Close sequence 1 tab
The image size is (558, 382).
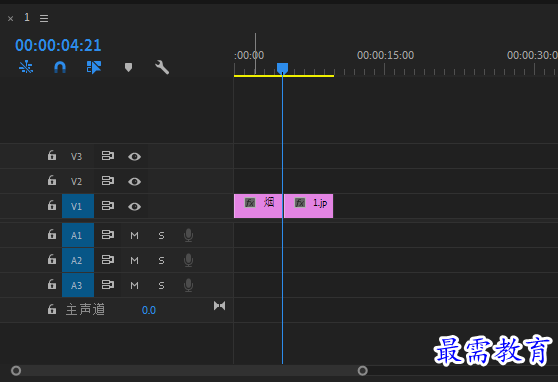pyautogui.click(x=11, y=19)
